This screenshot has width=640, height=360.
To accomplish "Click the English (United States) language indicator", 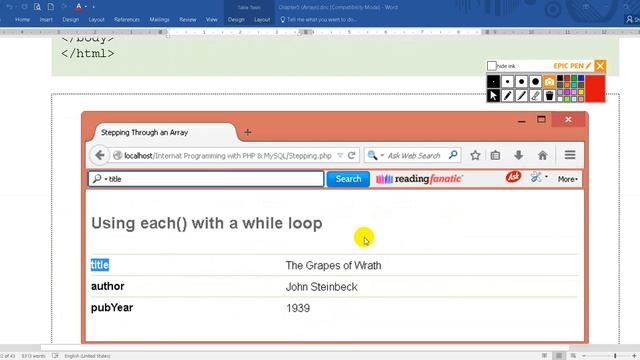I will point(87,356).
